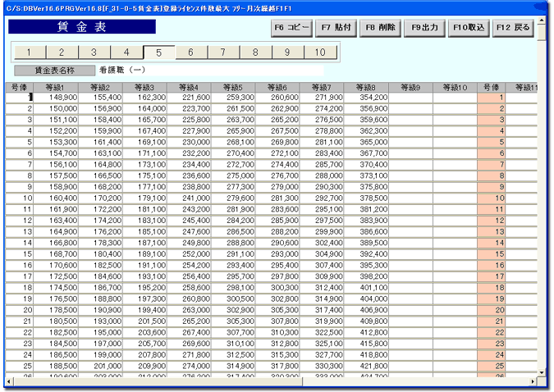Click the horizontal scrollbar right arrow
Image resolution: width=554 pixels, height=392 pixels.
coord(533,381)
